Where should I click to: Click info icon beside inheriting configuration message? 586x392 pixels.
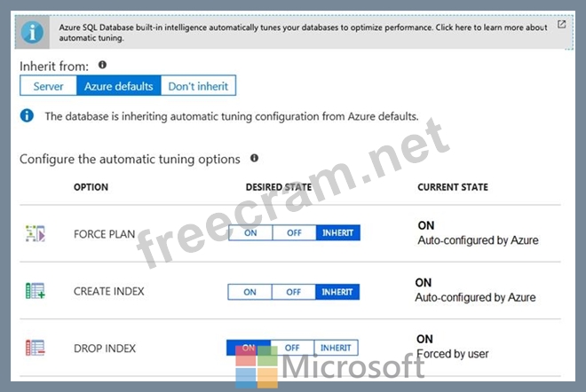tap(28, 116)
